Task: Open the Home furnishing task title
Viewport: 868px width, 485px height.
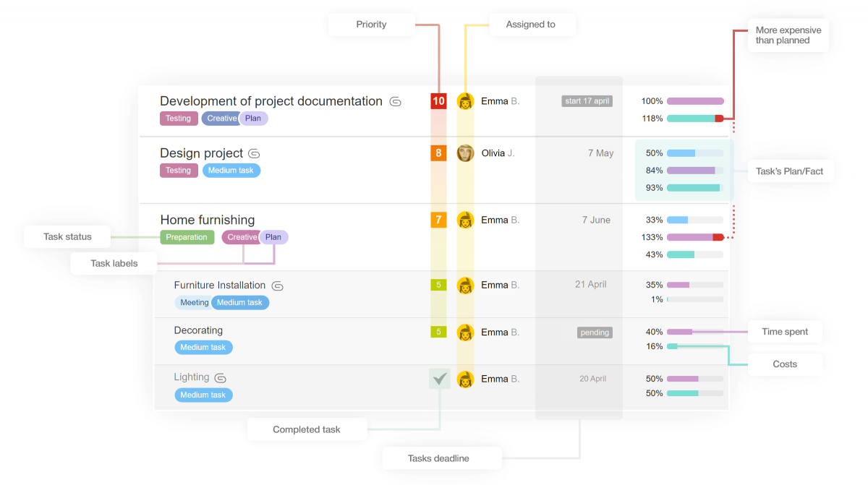Action: pyautogui.click(x=208, y=220)
